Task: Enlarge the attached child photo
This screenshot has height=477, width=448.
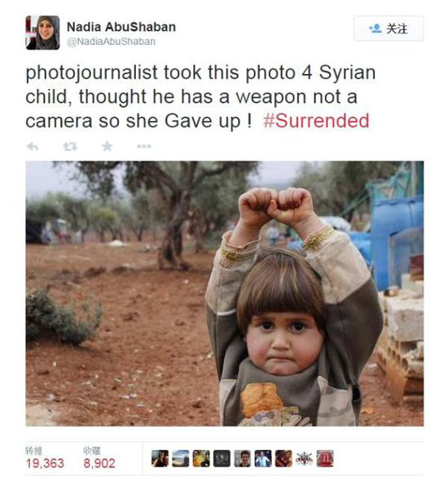Action: pyautogui.click(x=225, y=294)
